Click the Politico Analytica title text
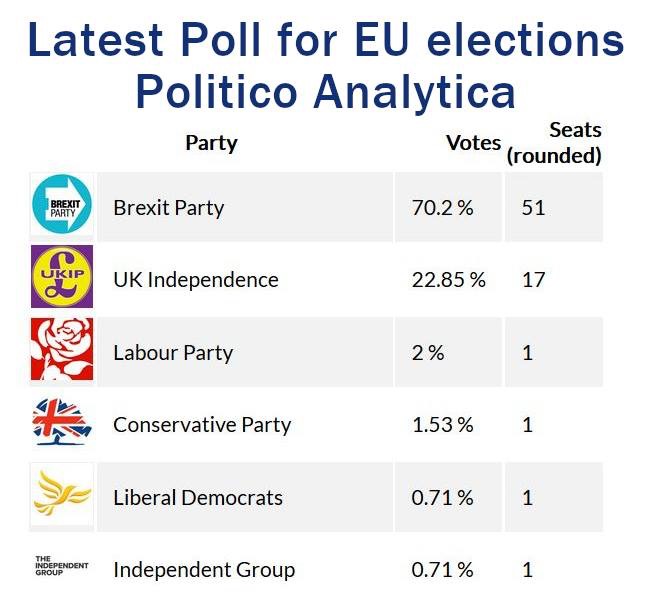This screenshot has width=656, height=600. pyautogui.click(x=326, y=91)
